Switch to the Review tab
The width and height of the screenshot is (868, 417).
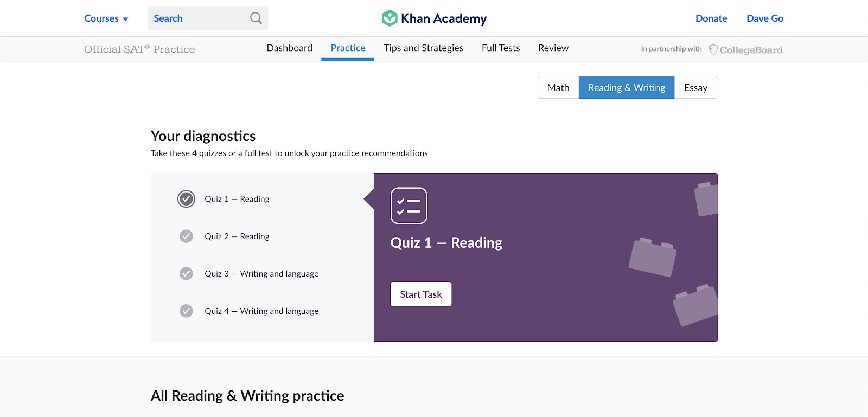[x=553, y=48]
